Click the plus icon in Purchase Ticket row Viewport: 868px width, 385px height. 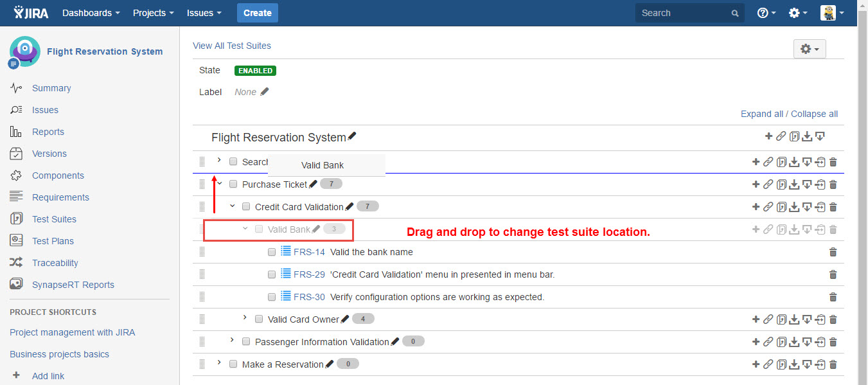pyautogui.click(x=756, y=184)
